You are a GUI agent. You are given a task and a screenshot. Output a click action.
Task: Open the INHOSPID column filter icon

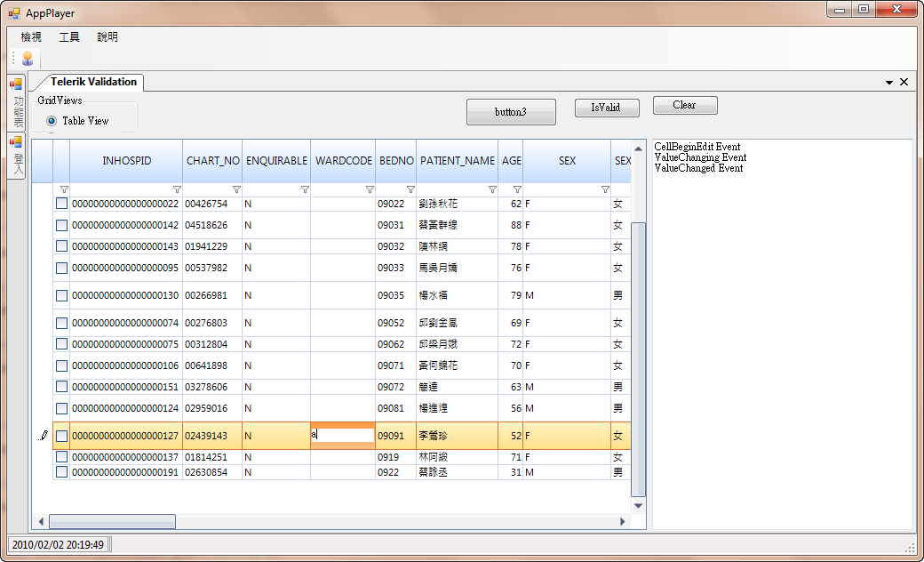point(177,189)
